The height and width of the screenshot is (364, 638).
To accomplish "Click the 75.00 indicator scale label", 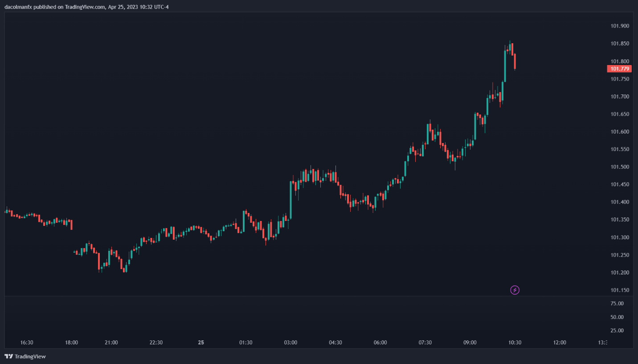I will 617,303.
